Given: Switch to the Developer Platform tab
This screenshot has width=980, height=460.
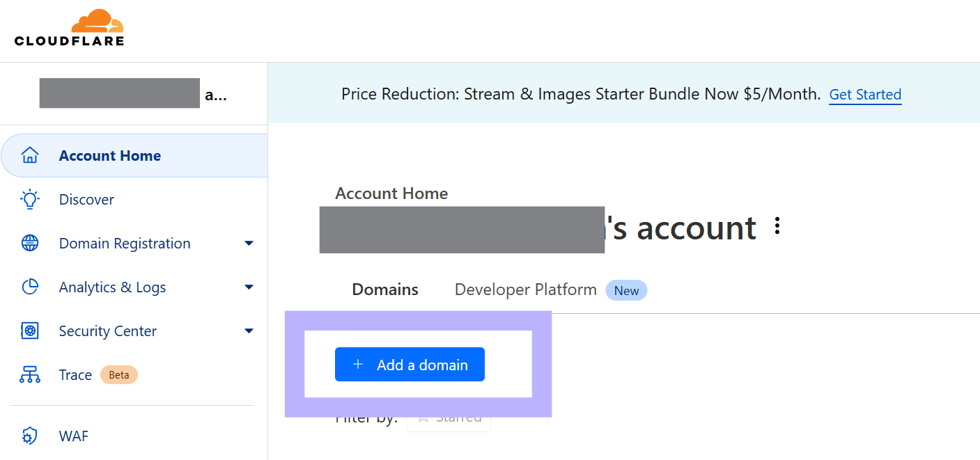Looking at the screenshot, I should [525, 289].
